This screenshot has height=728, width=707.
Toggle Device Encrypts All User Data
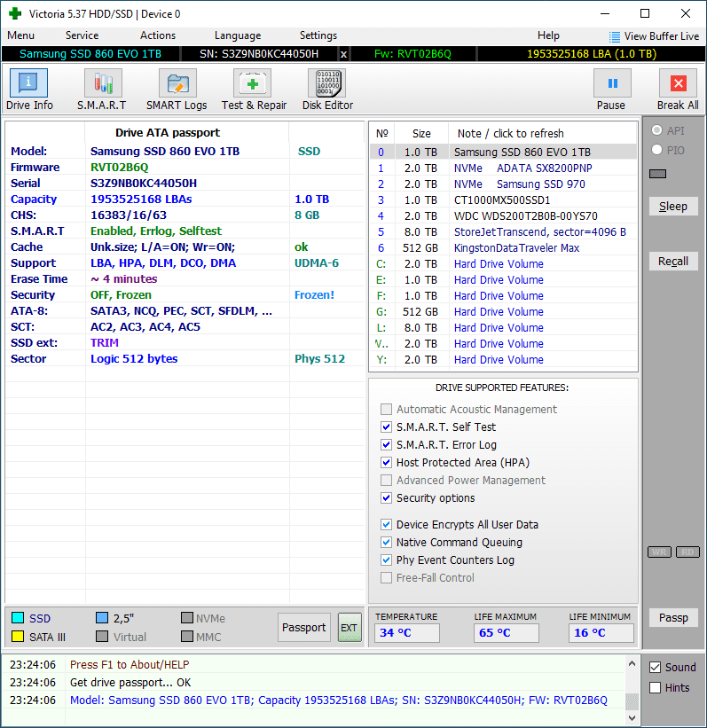(386, 524)
